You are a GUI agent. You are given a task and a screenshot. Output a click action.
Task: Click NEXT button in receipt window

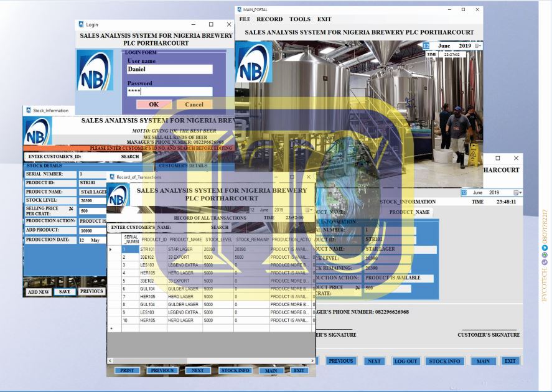click(374, 362)
